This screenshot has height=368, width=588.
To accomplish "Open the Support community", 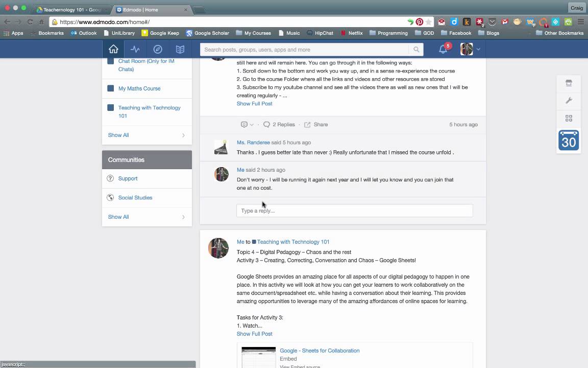I will click(128, 179).
